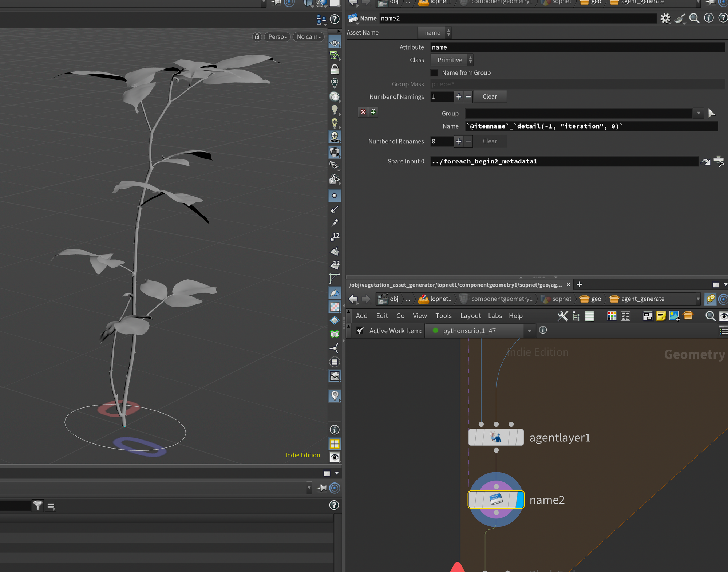
Task: Select group arrow picker icon
Action: click(712, 113)
